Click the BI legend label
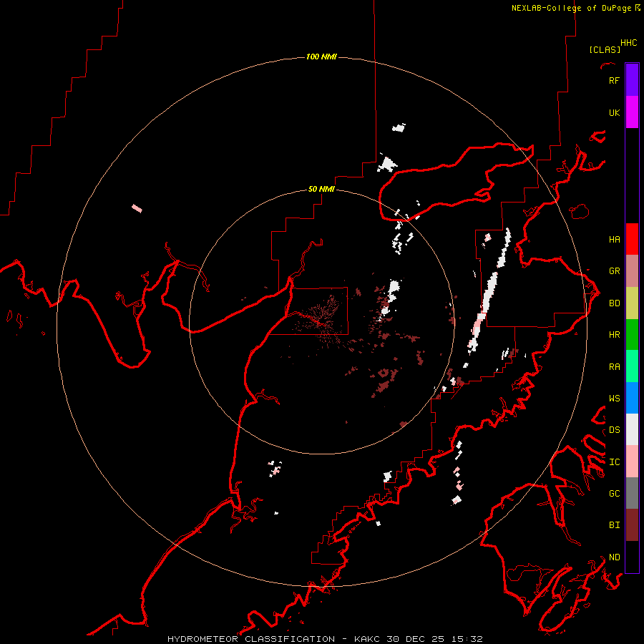Image resolution: width=644 pixels, height=644 pixels. pyautogui.click(x=614, y=525)
